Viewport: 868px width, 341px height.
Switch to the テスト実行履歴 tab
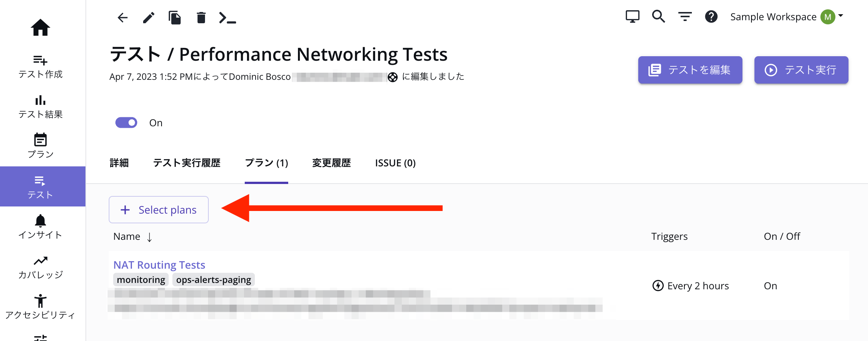pos(187,163)
